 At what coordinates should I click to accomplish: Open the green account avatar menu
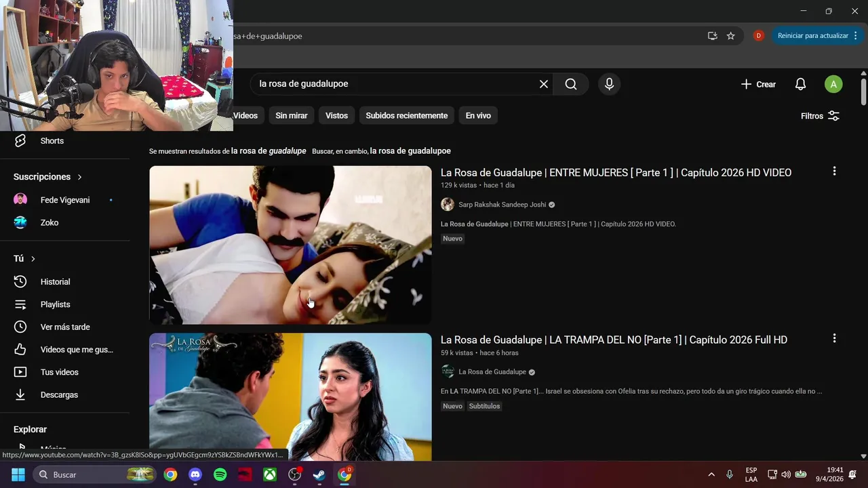click(833, 84)
